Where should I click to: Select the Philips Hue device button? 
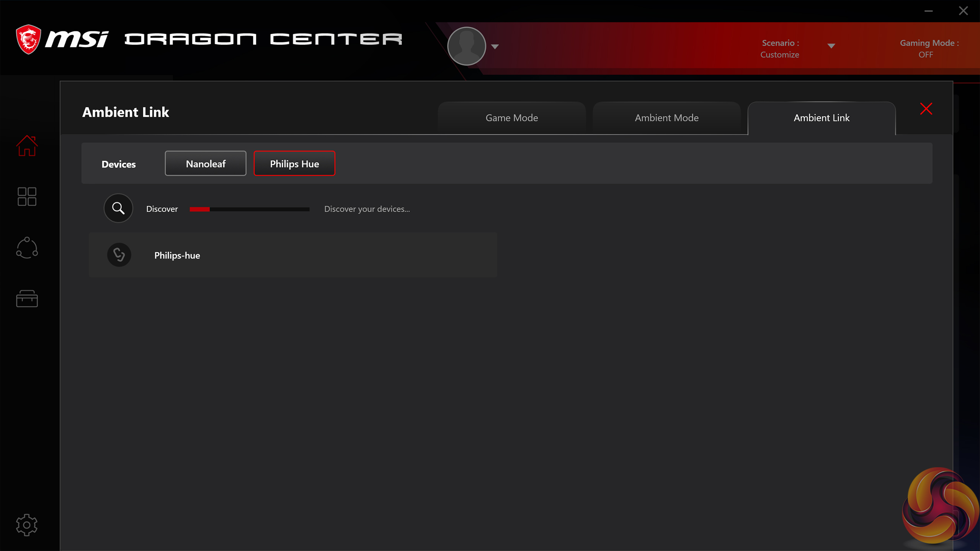pyautogui.click(x=294, y=164)
